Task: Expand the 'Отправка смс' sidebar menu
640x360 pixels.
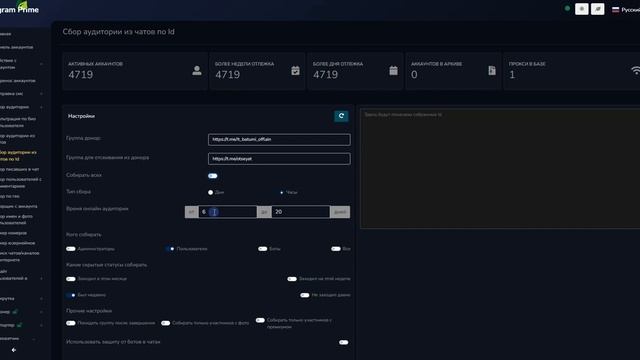Action: click(x=22, y=94)
